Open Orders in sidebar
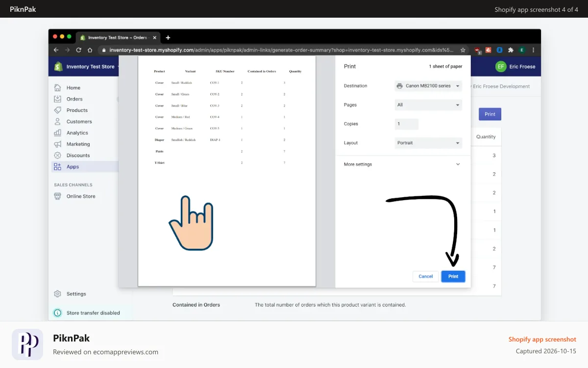This screenshot has width=588, height=368. [x=74, y=99]
